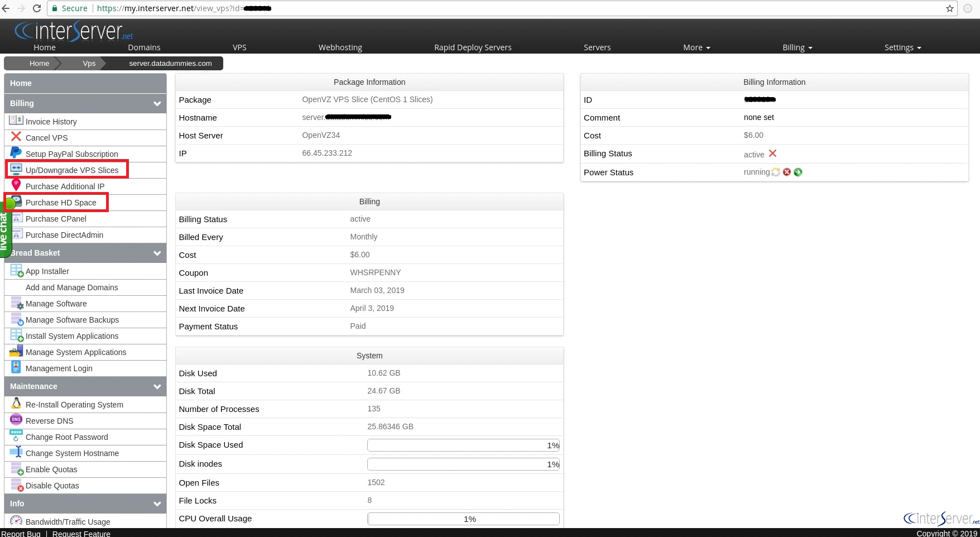Viewport: 980px width, 537px height.
Task: Click the CPU Overall Usage progress bar
Action: click(463, 519)
